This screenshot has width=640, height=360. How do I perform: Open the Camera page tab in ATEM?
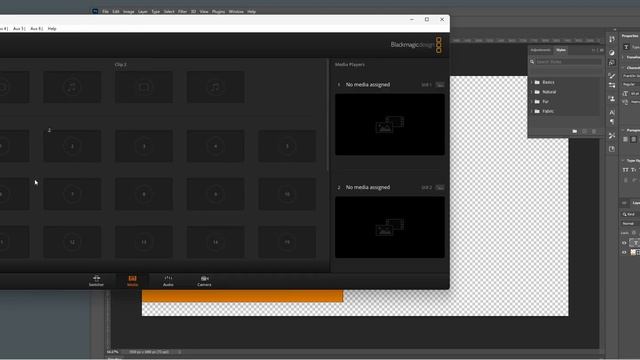point(204,281)
